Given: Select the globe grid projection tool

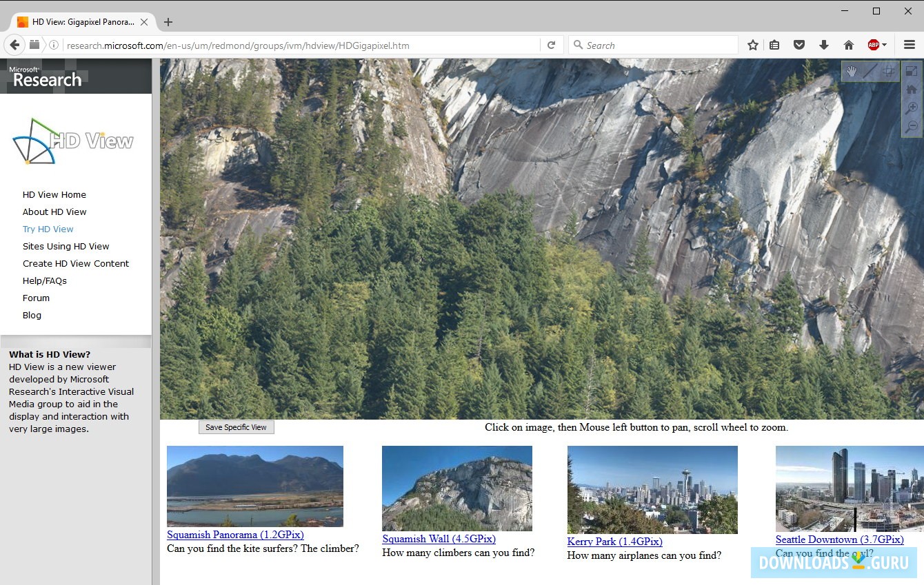Looking at the screenshot, I should tap(889, 71).
